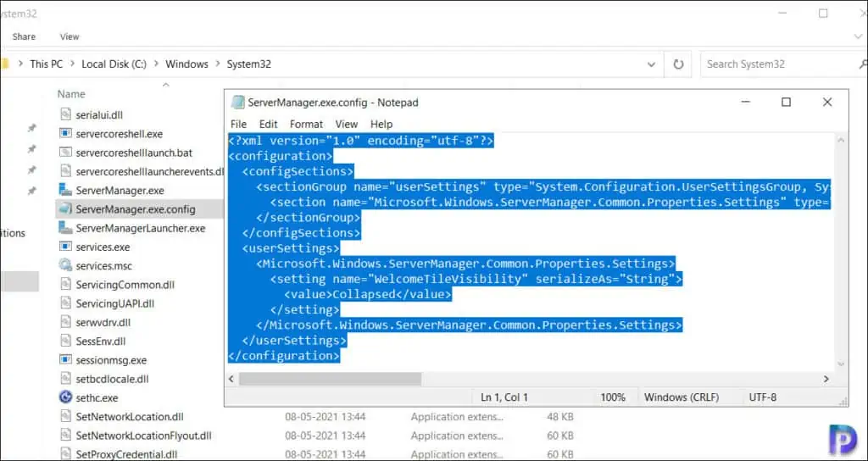Select SetNetworkLocationFlyout.dll file icon
Viewport: 868px width, 461px height.
point(66,435)
